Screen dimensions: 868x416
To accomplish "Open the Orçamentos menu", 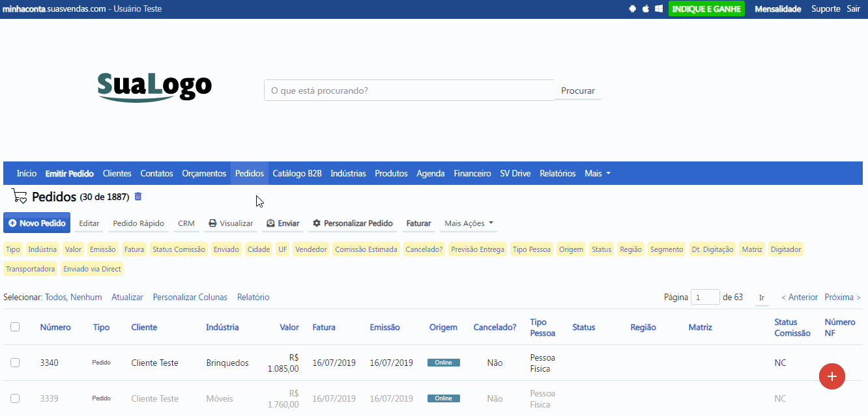I will coord(204,173).
